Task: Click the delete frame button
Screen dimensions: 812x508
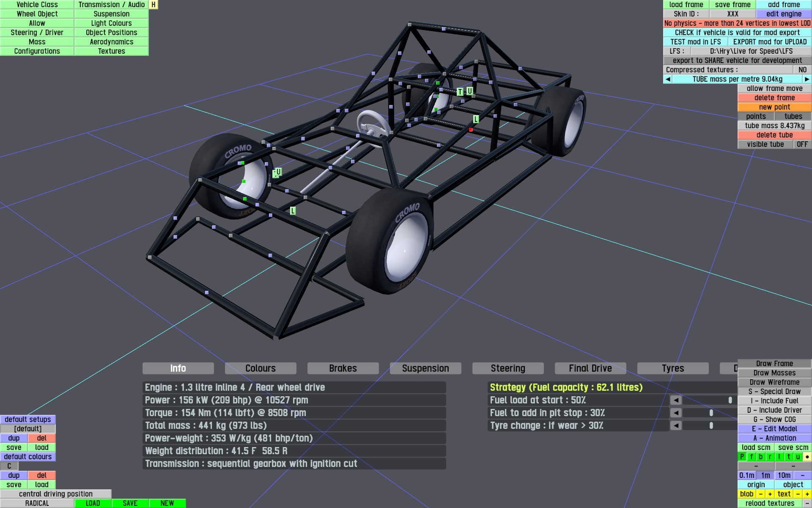Action: point(774,98)
